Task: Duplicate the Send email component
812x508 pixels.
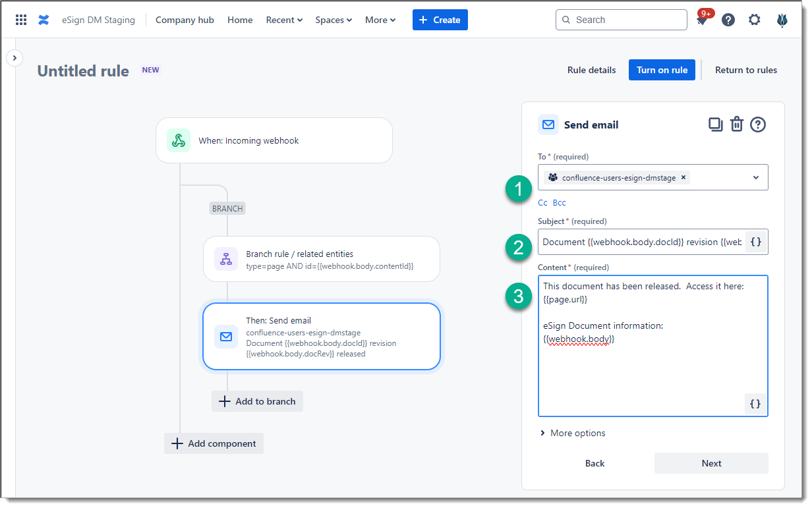Action: (x=715, y=125)
